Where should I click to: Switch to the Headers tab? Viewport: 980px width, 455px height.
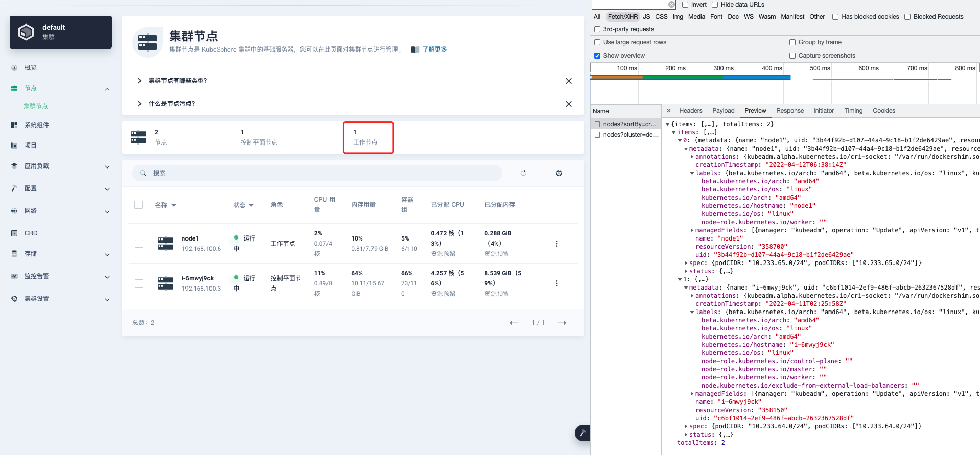coord(690,111)
